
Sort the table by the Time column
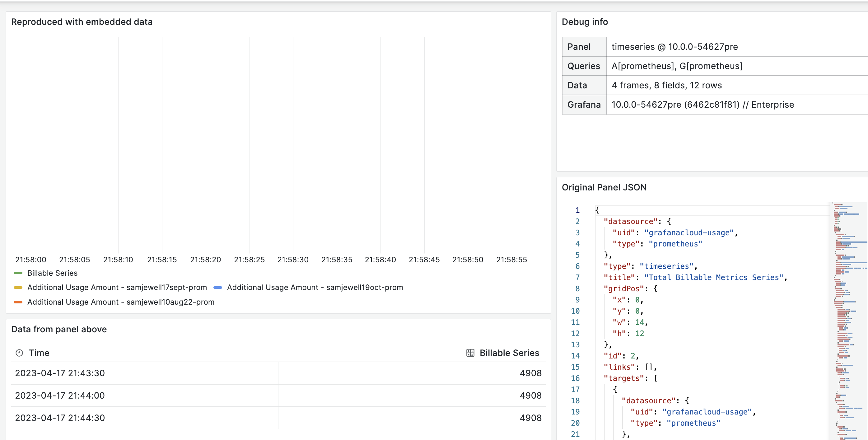coord(39,353)
